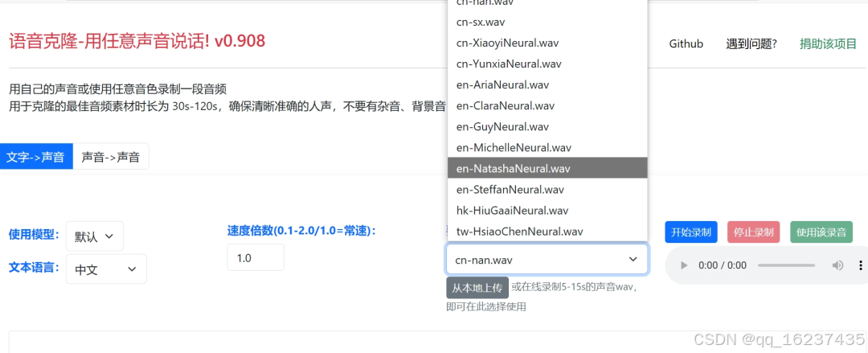Click the 文本语言 label
Screen dimensions: 868x353
click(34, 267)
